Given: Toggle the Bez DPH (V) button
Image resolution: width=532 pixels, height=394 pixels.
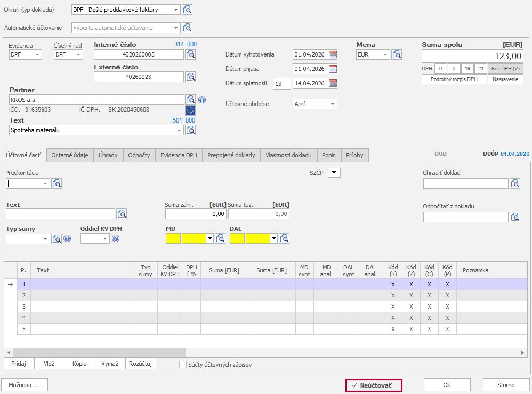Looking at the screenshot, I should click(506, 68).
